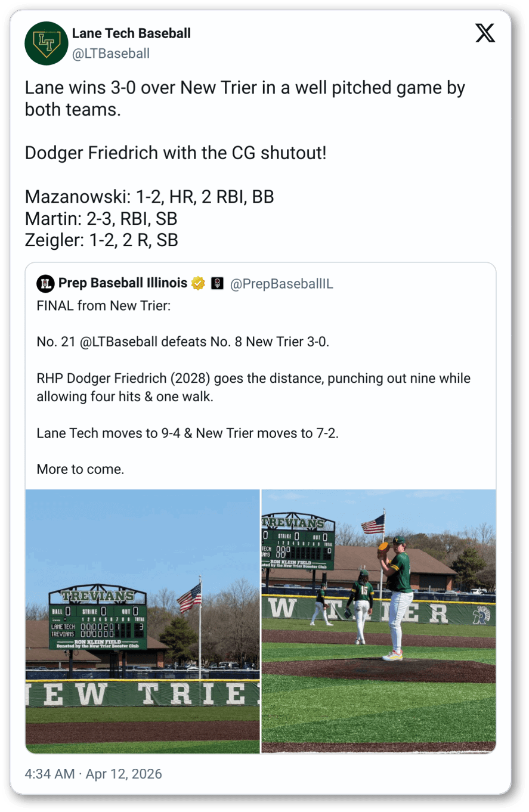529x812 pixels.
Task: Click the @LTBaseball handle under the author name
Action: 111,54
